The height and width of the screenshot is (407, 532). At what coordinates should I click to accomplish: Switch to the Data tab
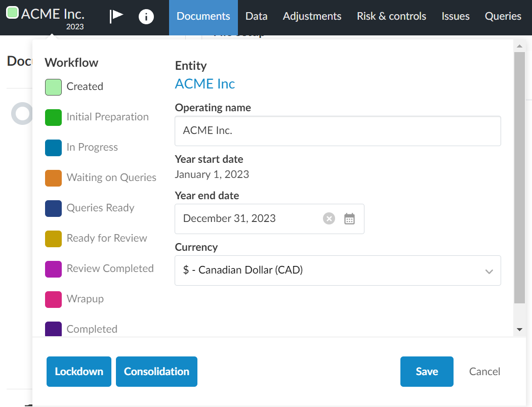[256, 17]
